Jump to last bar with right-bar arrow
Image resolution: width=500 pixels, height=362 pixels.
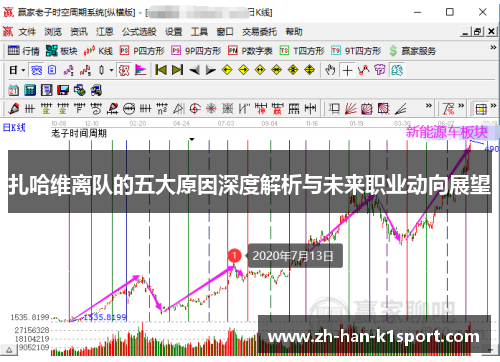point(177,70)
